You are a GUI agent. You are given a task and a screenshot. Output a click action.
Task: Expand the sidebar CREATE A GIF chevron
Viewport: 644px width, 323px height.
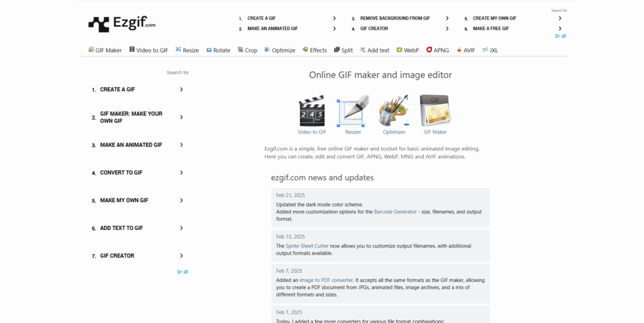coord(181,89)
